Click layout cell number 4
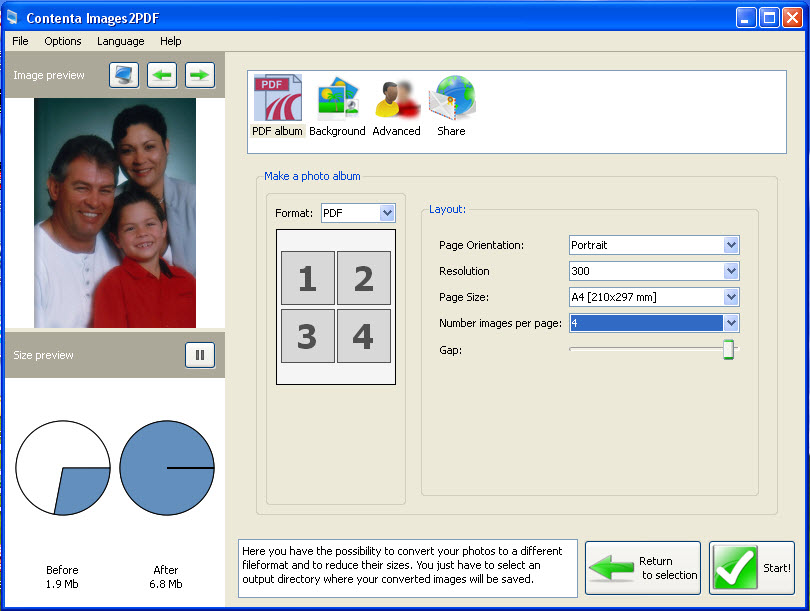 364,336
